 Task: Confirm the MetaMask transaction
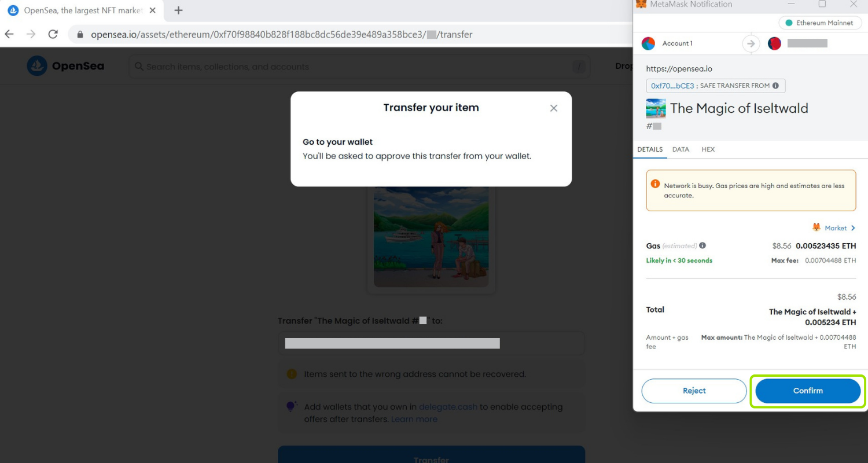(x=808, y=391)
